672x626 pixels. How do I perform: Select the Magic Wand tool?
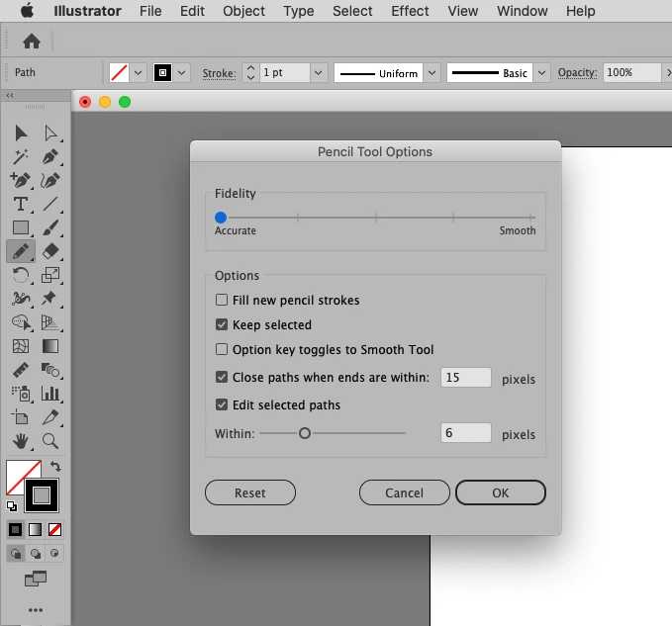tap(21, 156)
